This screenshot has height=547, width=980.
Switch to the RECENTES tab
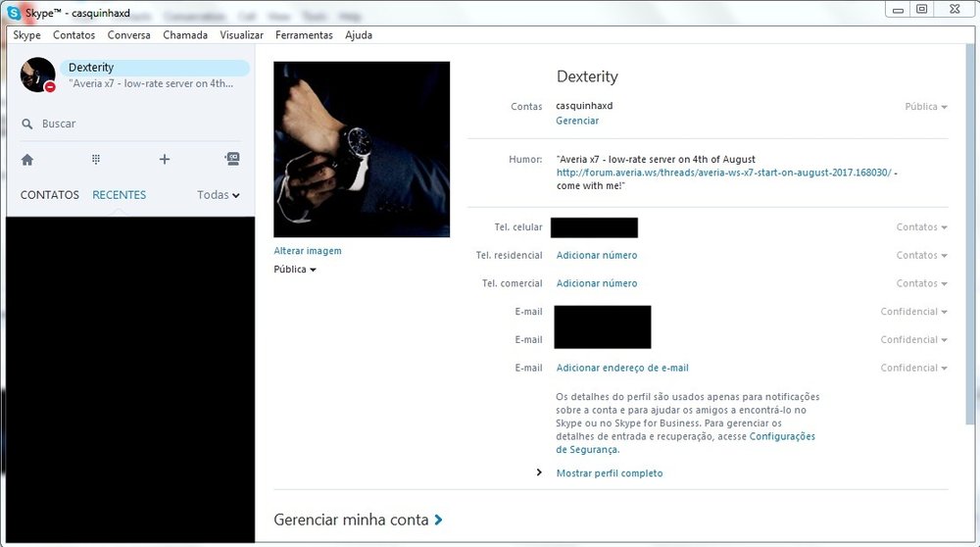(x=119, y=195)
